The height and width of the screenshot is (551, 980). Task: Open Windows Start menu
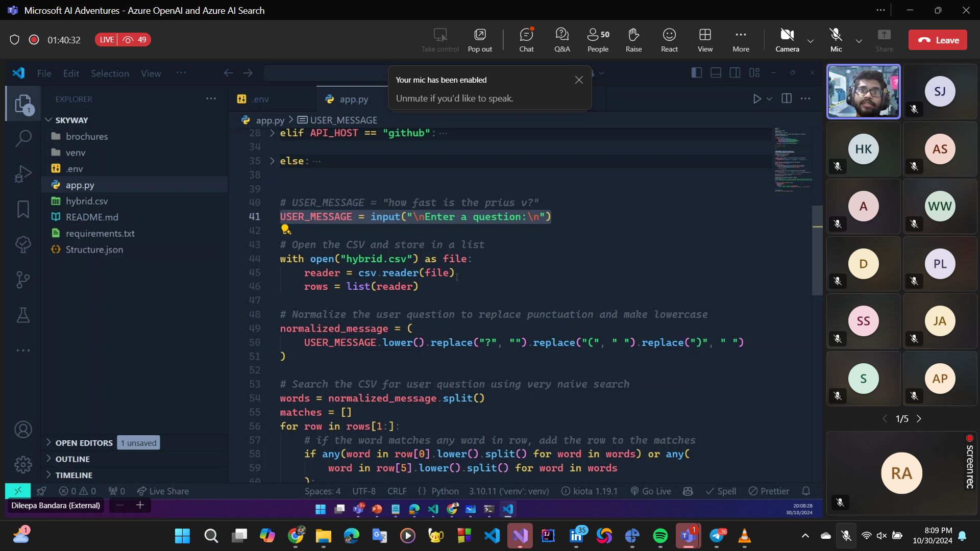(182, 536)
